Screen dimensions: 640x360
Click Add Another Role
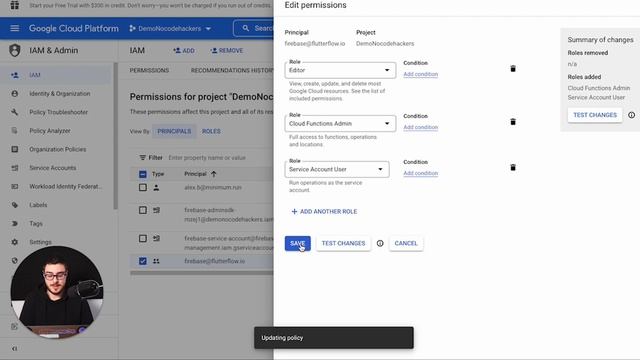324,211
